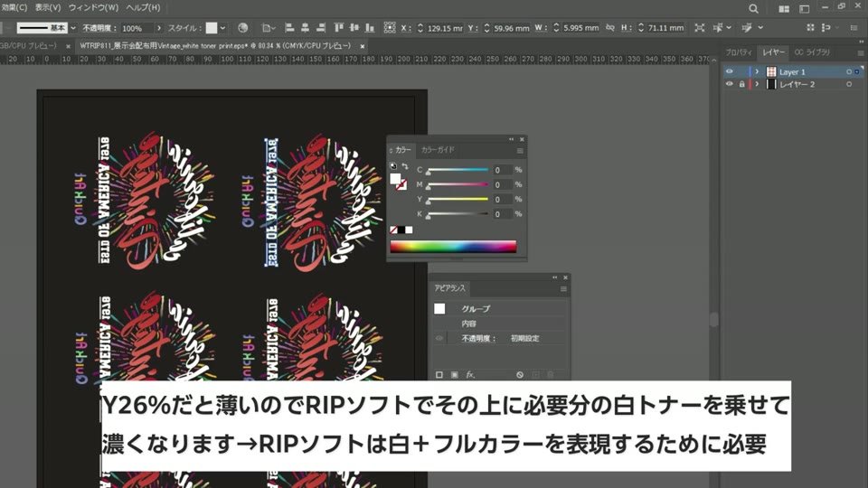868x488 pixels.
Task: Open the View (表示) menu
Action: click(48, 7)
